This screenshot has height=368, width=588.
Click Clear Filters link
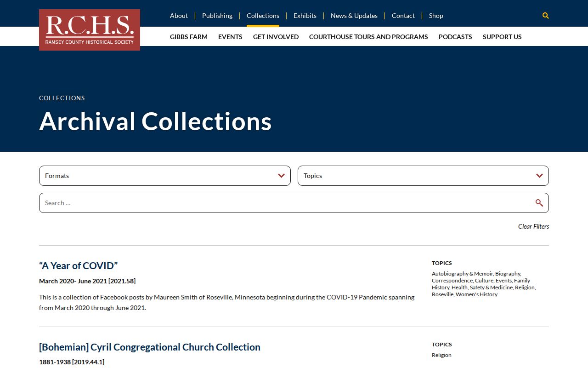point(533,226)
